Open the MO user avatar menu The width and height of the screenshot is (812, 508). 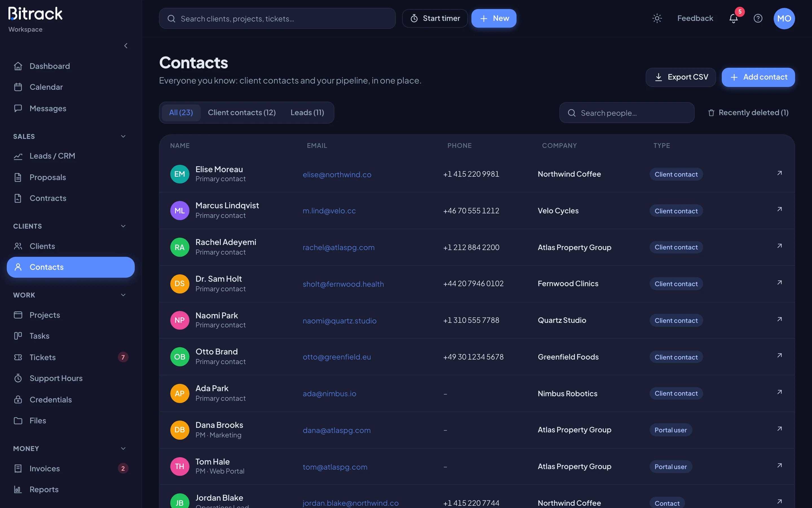784,18
